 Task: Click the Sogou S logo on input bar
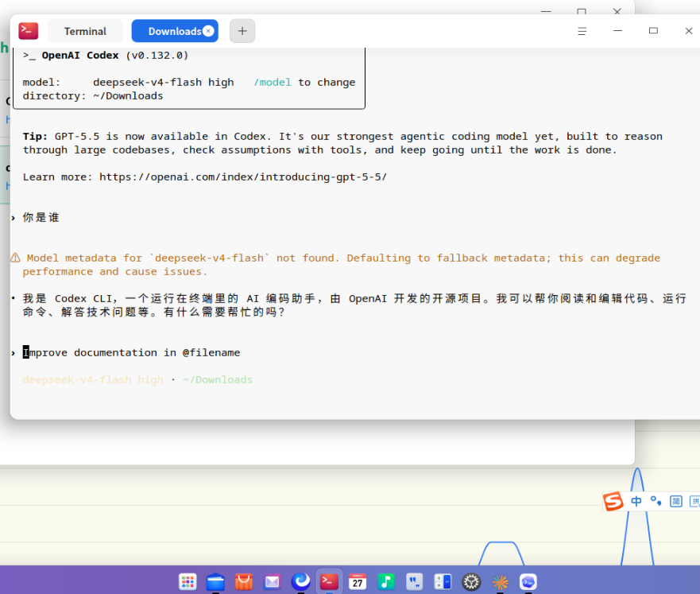[613, 501]
